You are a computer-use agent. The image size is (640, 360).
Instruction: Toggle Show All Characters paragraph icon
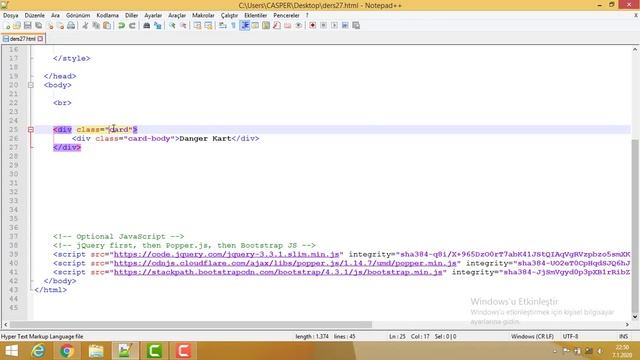[233, 25]
